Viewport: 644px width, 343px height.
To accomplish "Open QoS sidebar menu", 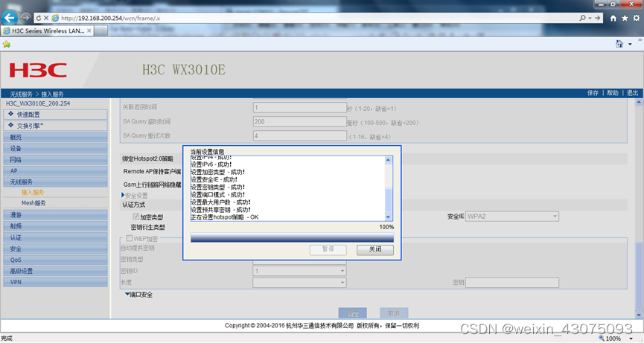I will click(55, 260).
